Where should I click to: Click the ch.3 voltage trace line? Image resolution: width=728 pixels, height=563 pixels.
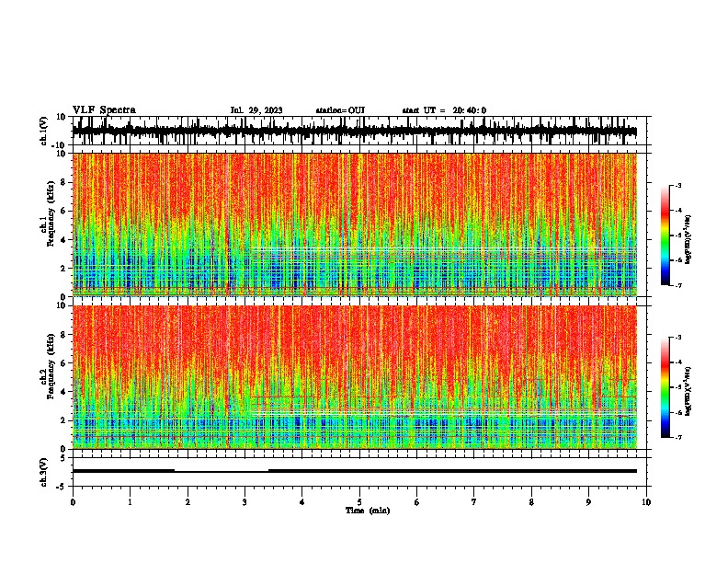pyautogui.click(x=355, y=471)
